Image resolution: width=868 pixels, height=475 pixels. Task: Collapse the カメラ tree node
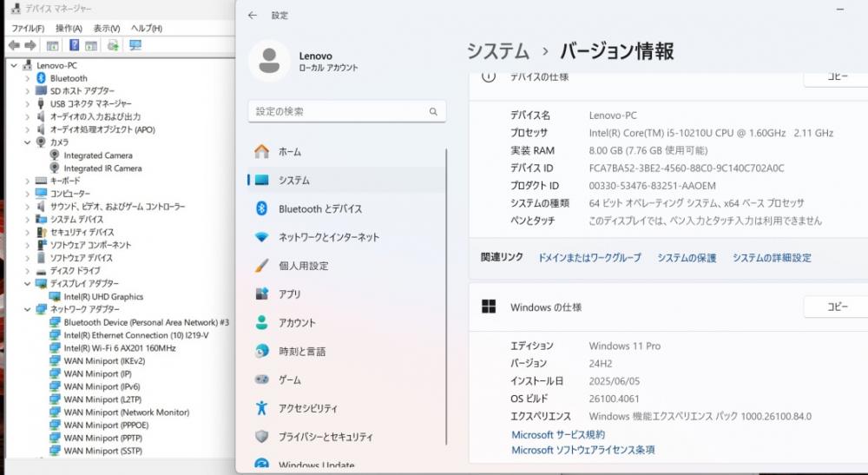click(27, 142)
